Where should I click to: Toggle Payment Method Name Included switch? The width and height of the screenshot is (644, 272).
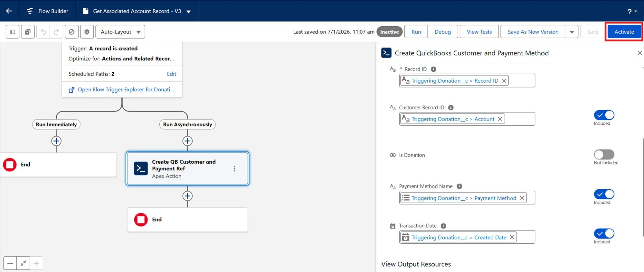coord(604,194)
